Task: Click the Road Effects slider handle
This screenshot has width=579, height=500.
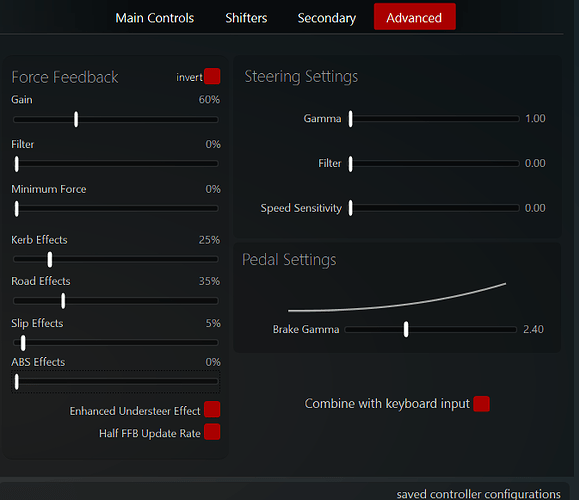Action: coord(63,301)
